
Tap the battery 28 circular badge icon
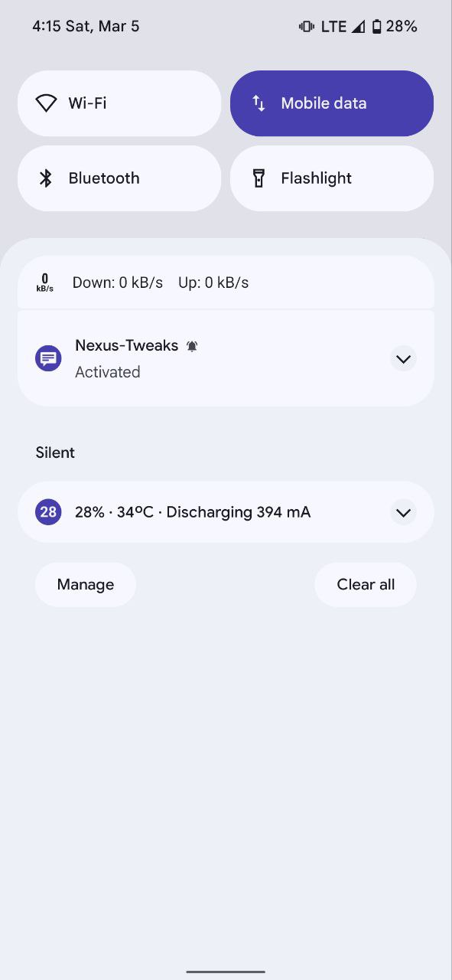pos(48,511)
